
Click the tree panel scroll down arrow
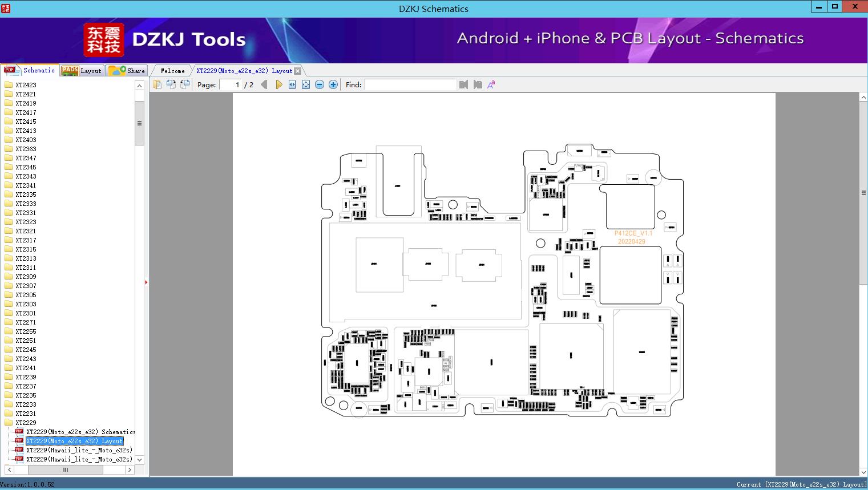(x=139, y=459)
